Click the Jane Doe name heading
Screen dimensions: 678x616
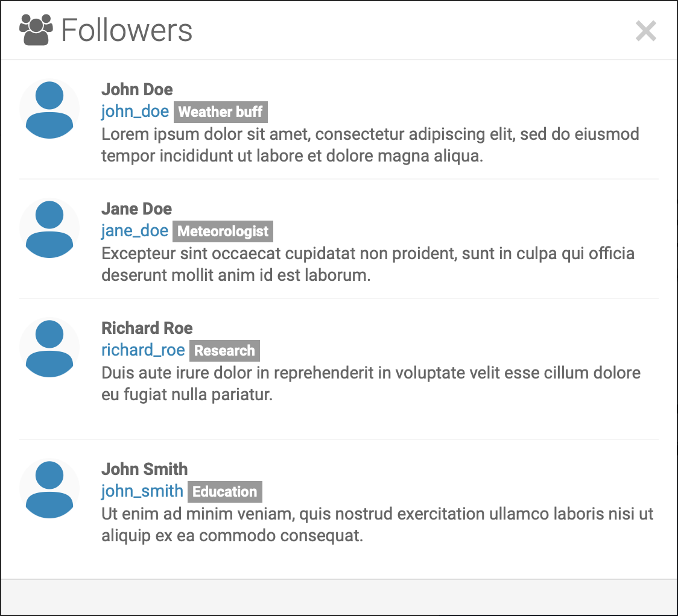coord(137,209)
